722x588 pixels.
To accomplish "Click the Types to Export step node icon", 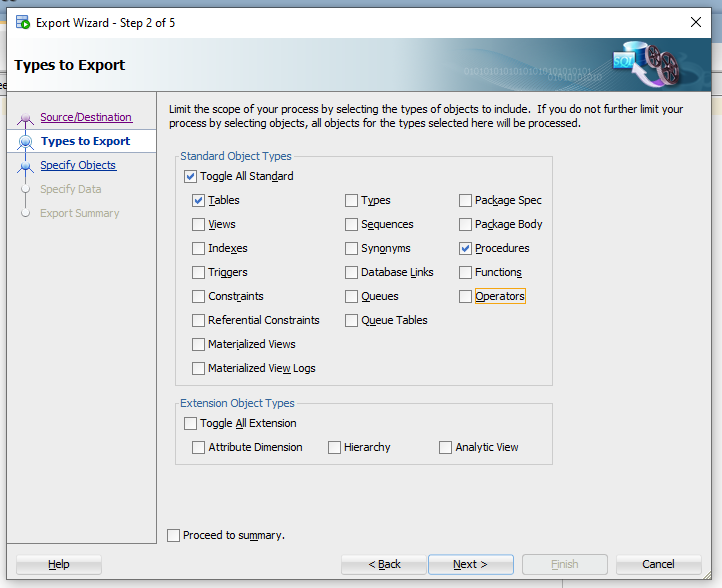I will click(x=26, y=142).
